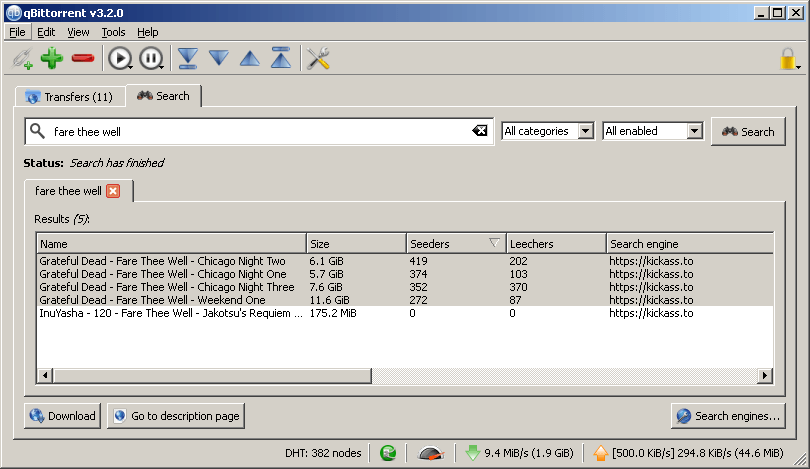
Task: Select 'Chicago Night Two' result row
Action: pos(405,261)
